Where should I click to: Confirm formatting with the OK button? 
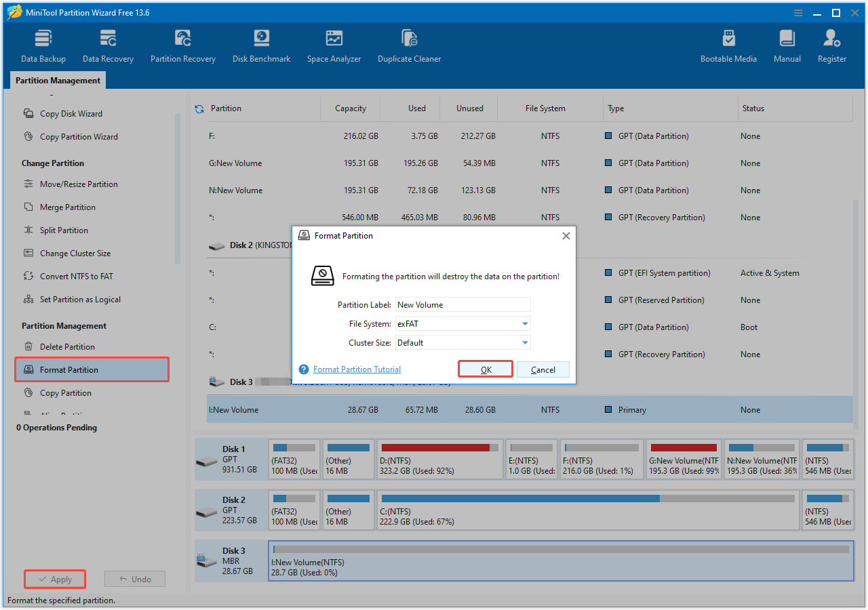tap(485, 369)
